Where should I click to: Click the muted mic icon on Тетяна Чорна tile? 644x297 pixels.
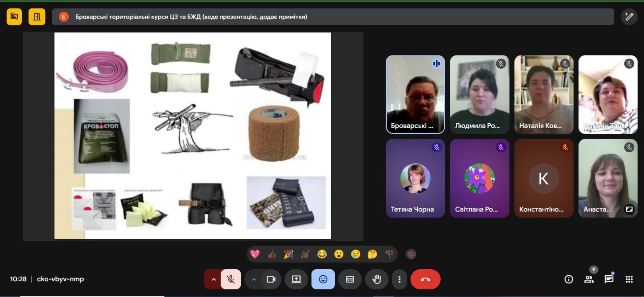pos(437,147)
